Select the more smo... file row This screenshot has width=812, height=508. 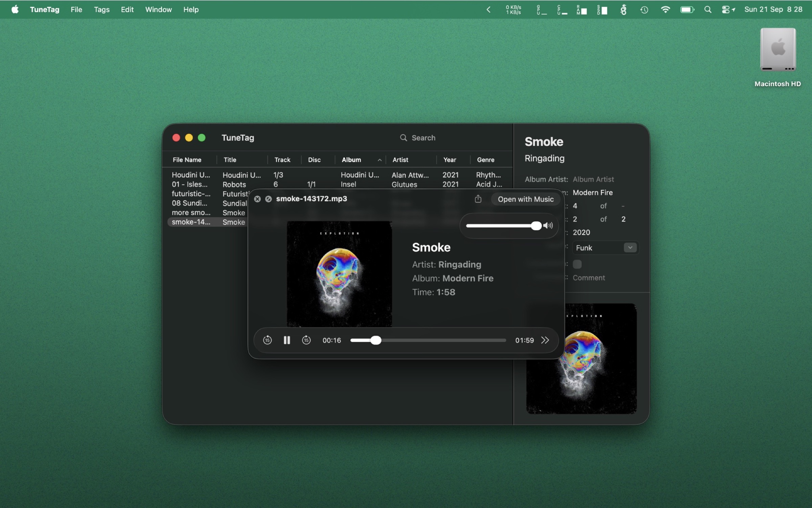click(x=208, y=213)
